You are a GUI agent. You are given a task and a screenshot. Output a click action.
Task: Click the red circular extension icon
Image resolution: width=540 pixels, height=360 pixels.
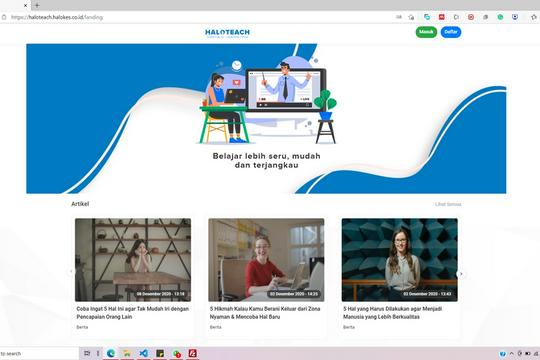[x=471, y=17]
